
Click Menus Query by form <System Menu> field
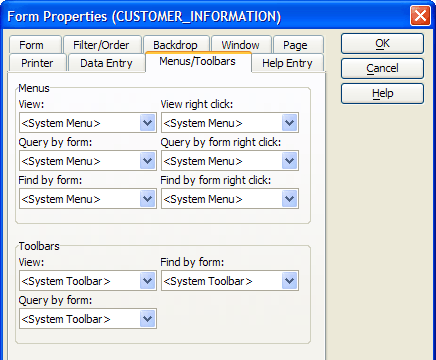point(88,161)
